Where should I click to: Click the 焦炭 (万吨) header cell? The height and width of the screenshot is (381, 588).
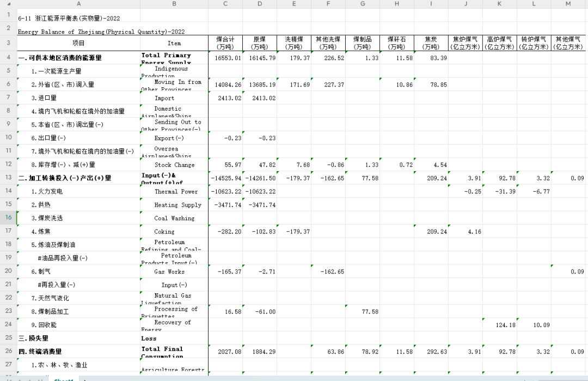(431, 43)
